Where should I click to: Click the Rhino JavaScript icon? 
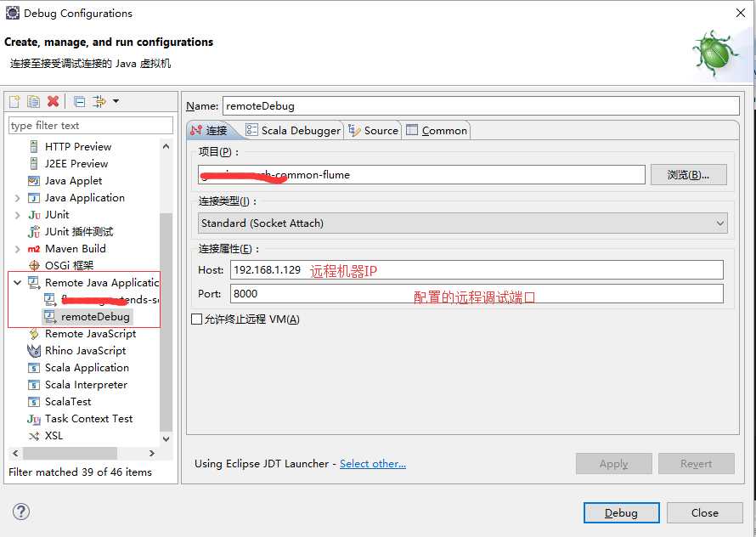pos(34,351)
